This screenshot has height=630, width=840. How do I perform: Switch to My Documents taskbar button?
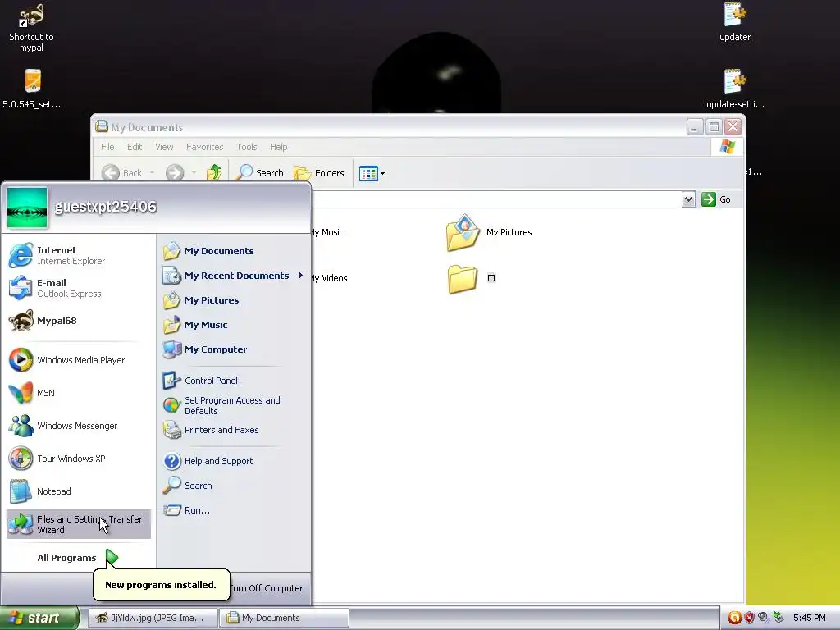tap(285, 618)
